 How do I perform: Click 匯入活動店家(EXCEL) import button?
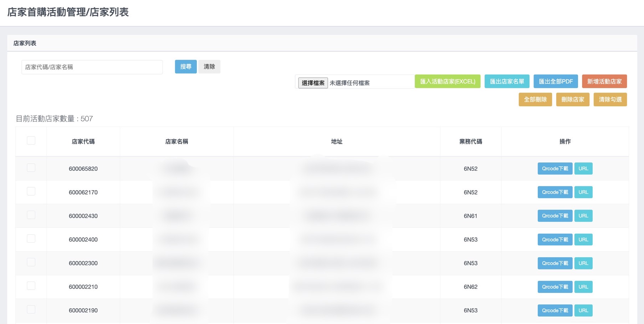tap(447, 81)
